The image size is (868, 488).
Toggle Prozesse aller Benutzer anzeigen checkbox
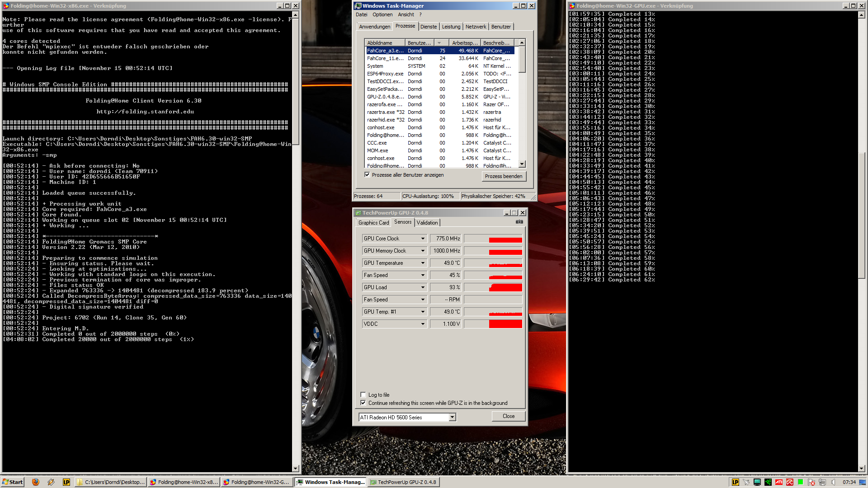(x=367, y=174)
